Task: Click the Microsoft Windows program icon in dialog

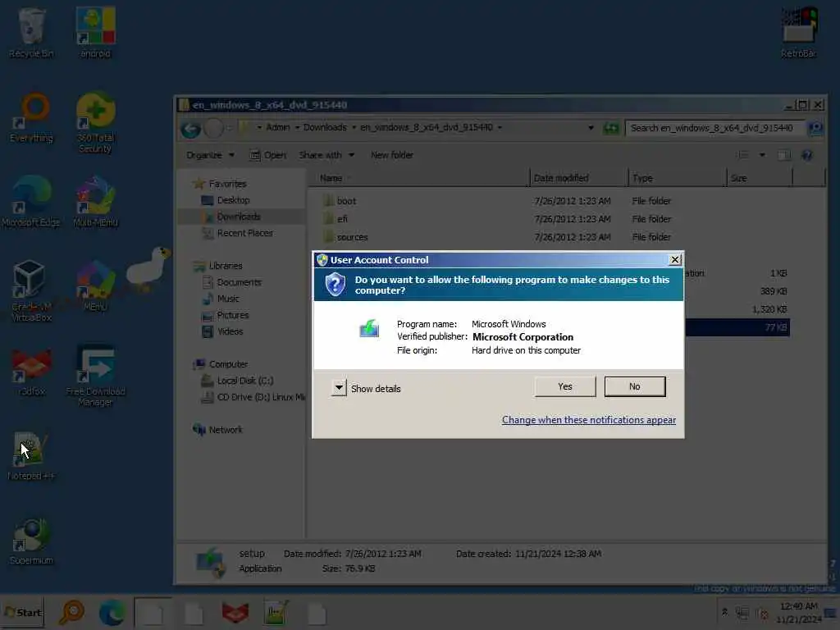Action: point(369,328)
